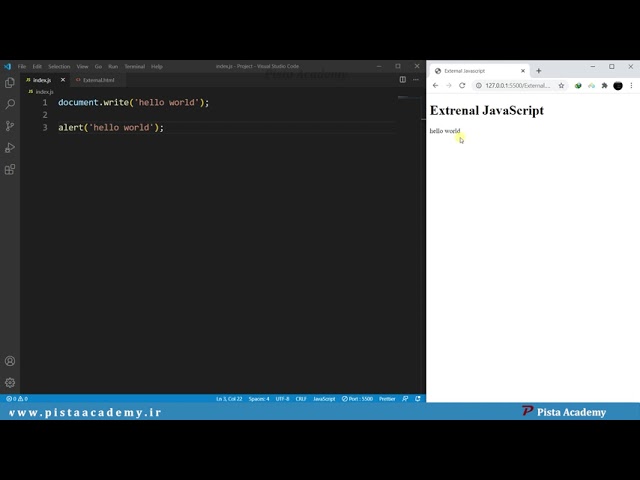Reload the page in Chrome
This screenshot has width=640, height=480.
462,85
